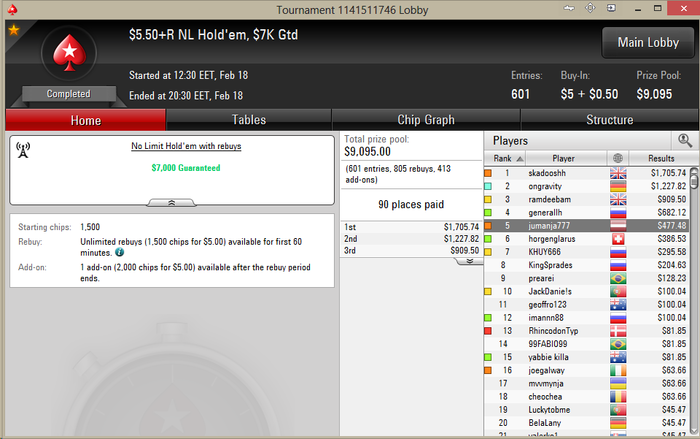
Task: Click the player search magnifier icon
Action: 685,141
